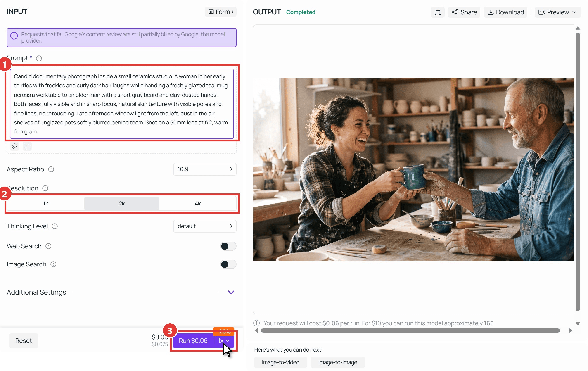Click the Resolution info icon
588x371 pixels.
[45, 188]
